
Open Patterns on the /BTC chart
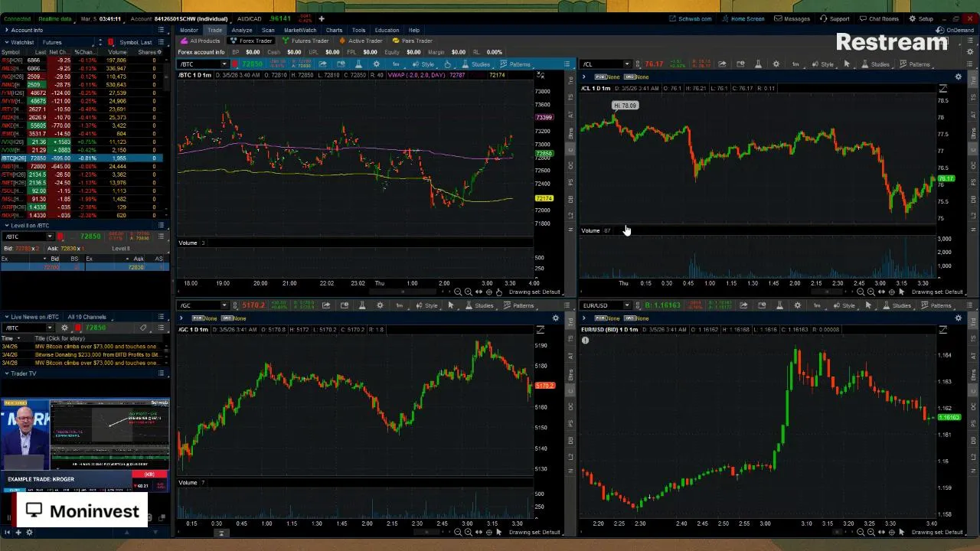point(515,64)
